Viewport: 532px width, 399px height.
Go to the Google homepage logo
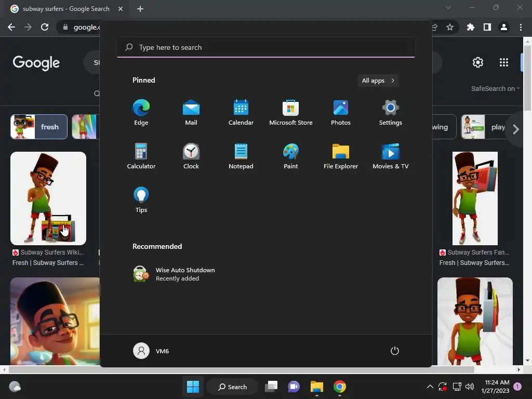click(36, 63)
